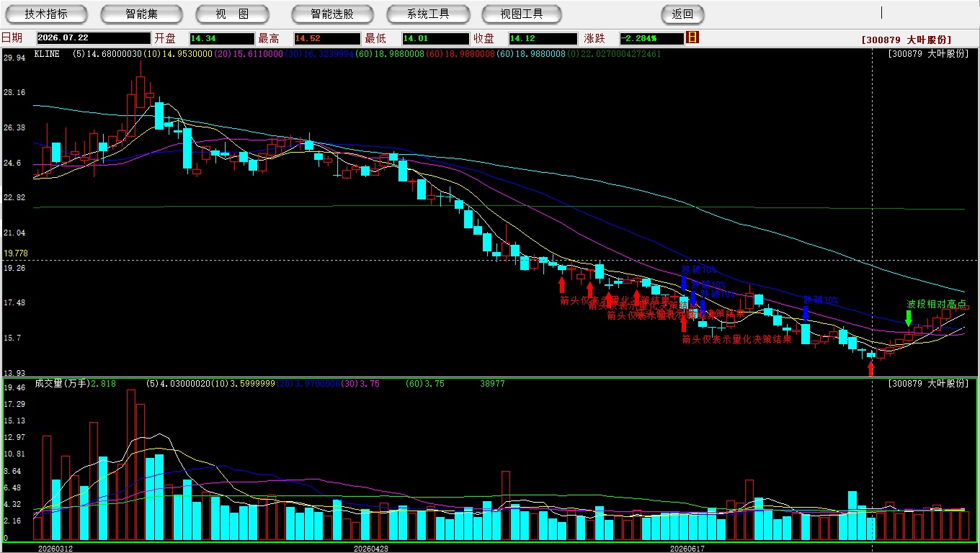Click the green 波段相对高点 arrow marker
This screenshot has width=980, height=553.
click(909, 318)
